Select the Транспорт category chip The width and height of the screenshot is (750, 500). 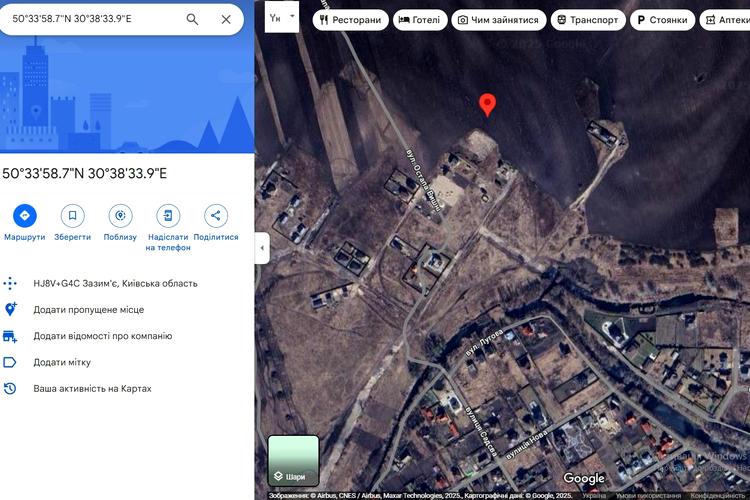tap(588, 20)
